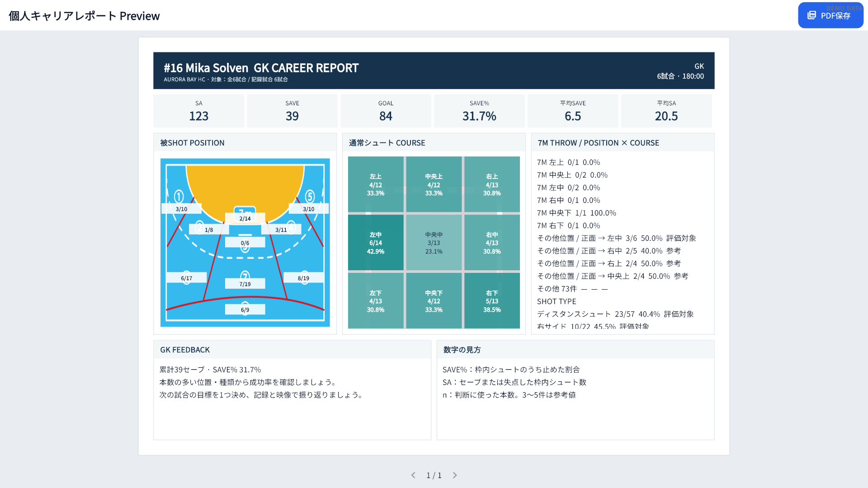Click the 6/9 shot position label

(x=245, y=310)
